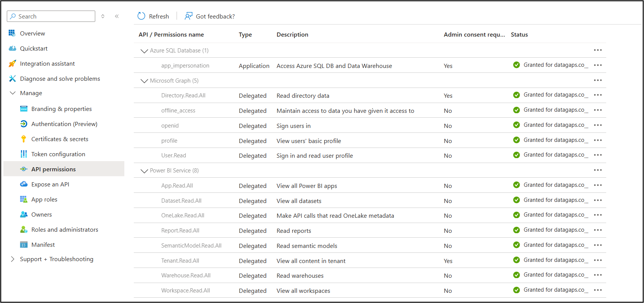
Task: Collapse the Azure SQL Database group
Action: click(144, 51)
